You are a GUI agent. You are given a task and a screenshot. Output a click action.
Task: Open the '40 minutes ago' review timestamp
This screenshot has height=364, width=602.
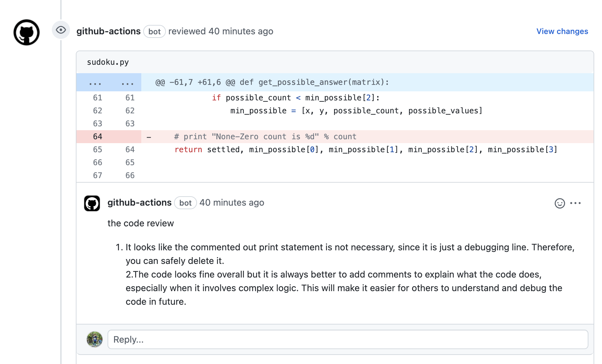(x=241, y=31)
